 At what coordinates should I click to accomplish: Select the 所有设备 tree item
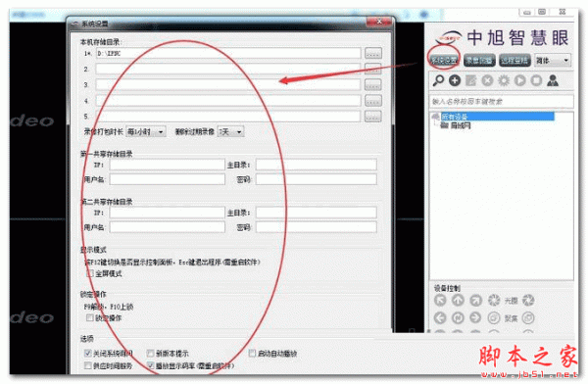(497, 117)
